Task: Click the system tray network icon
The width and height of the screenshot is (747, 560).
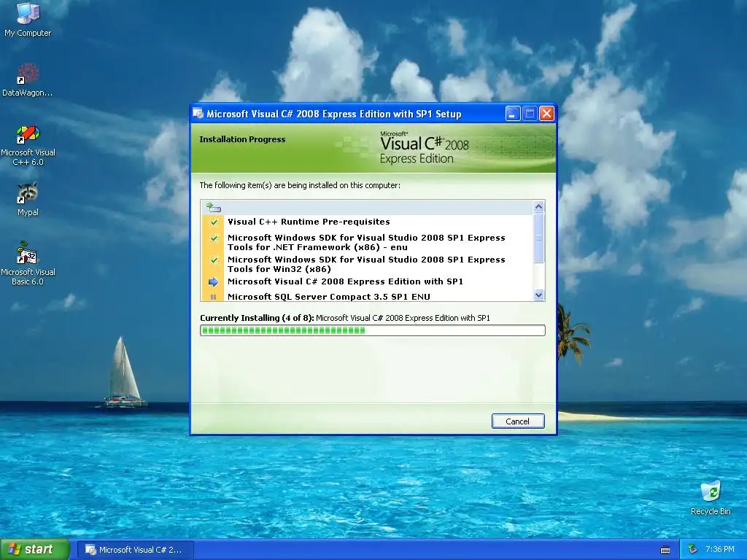Action: click(693, 550)
